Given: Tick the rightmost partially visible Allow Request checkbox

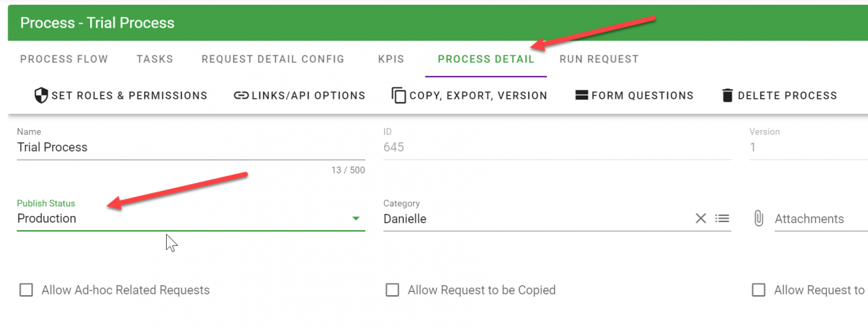Looking at the screenshot, I should click(759, 290).
